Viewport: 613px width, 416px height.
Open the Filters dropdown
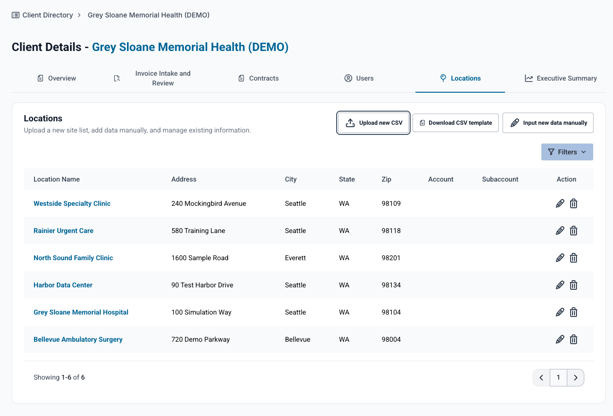tap(567, 152)
